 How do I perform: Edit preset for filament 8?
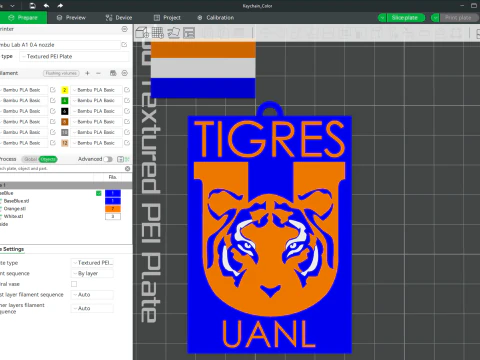[127, 122]
